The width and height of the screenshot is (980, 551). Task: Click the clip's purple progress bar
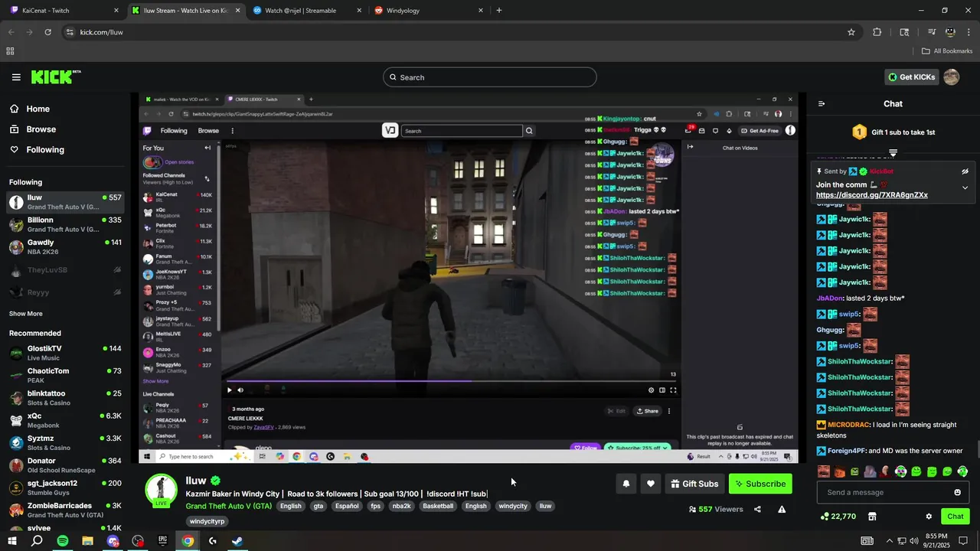click(x=348, y=381)
